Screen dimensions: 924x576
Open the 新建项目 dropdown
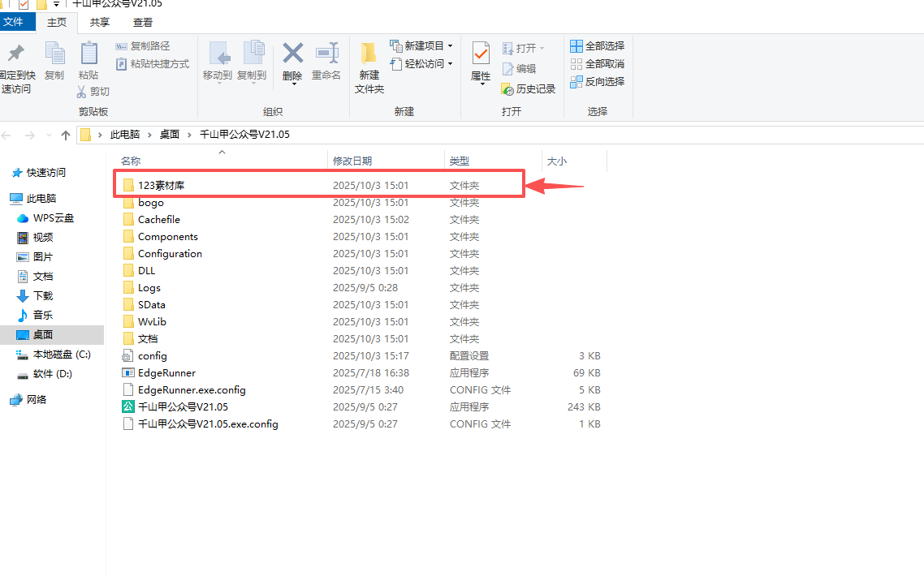tap(421, 46)
